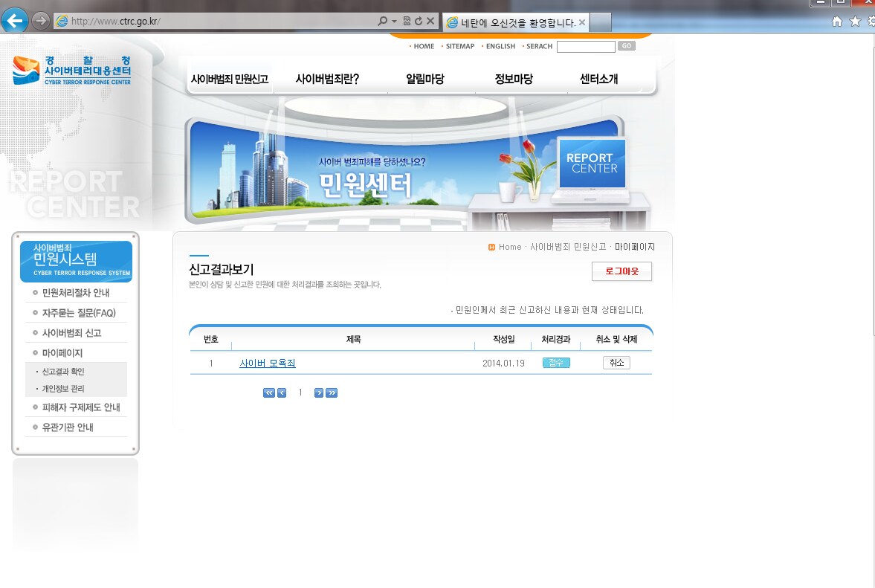Click the Favorites star icon
875x588 pixels.
(855, 22)
